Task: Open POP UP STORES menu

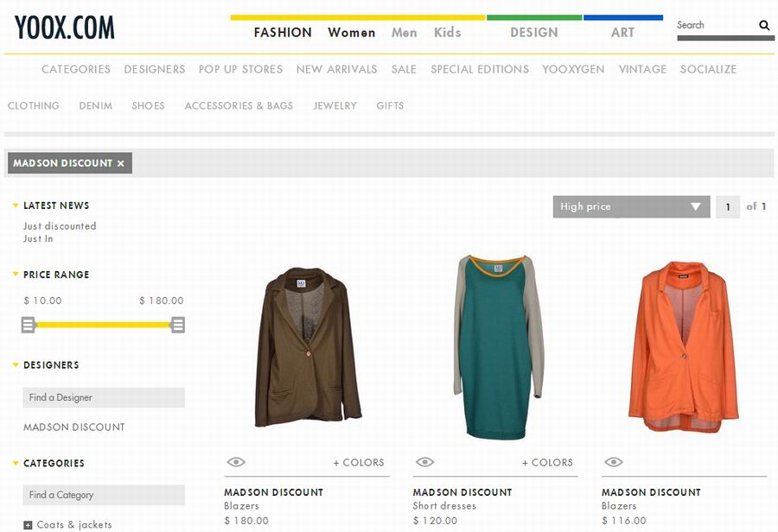Action: click(240, 69)
